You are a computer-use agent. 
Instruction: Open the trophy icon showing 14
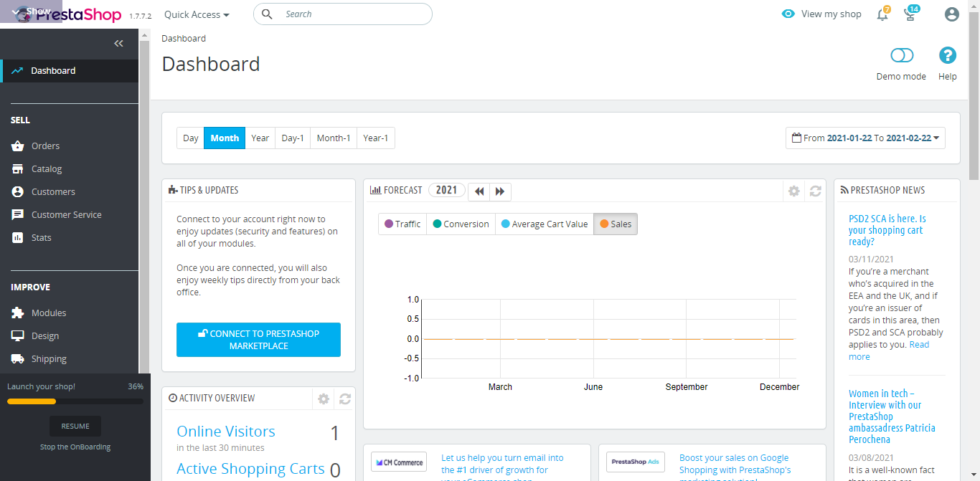[x=910, y=14]
